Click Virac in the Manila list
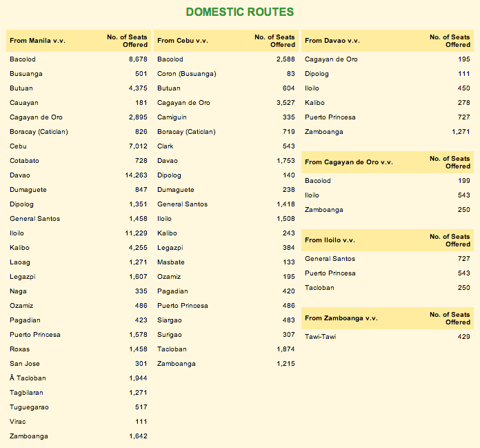Screen dimensions: 480x448 pyautogui.click(x=17, y=422)
